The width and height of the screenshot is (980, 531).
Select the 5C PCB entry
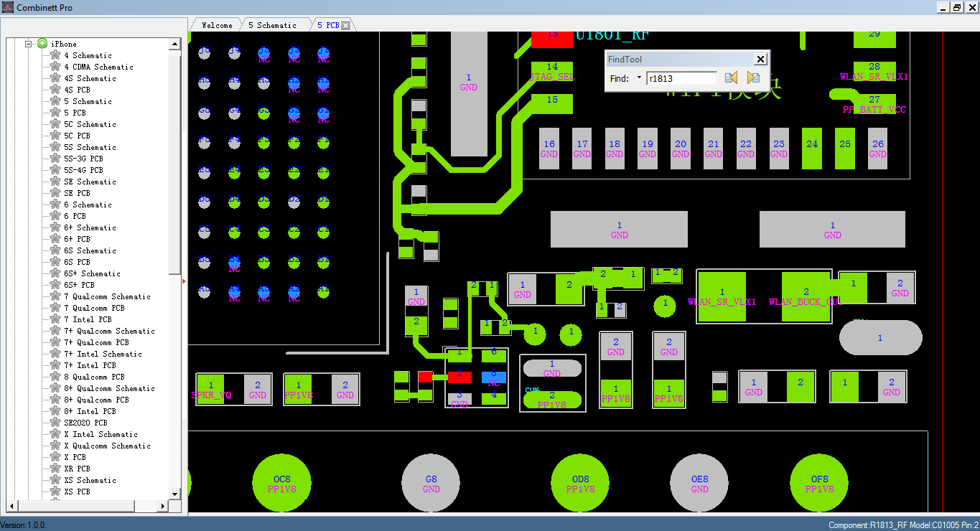tap(77, 136)
